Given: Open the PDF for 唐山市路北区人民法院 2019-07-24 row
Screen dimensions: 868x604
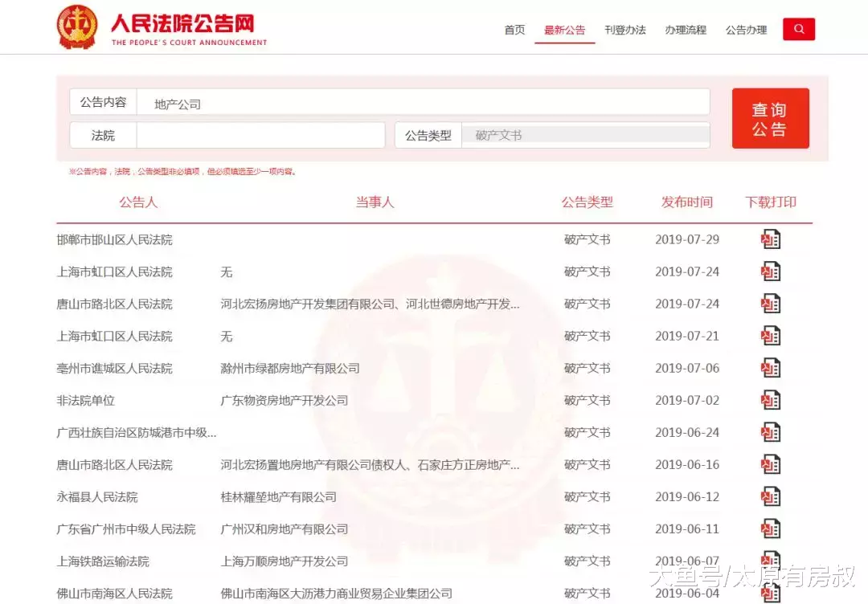Looking at the screenshot, I should 770,303.
